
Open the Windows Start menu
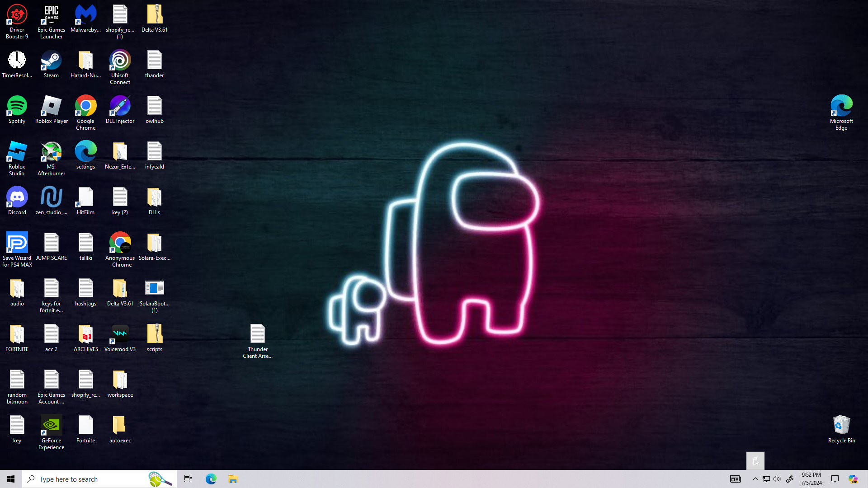pyautogui.click(x=11, y=479)
